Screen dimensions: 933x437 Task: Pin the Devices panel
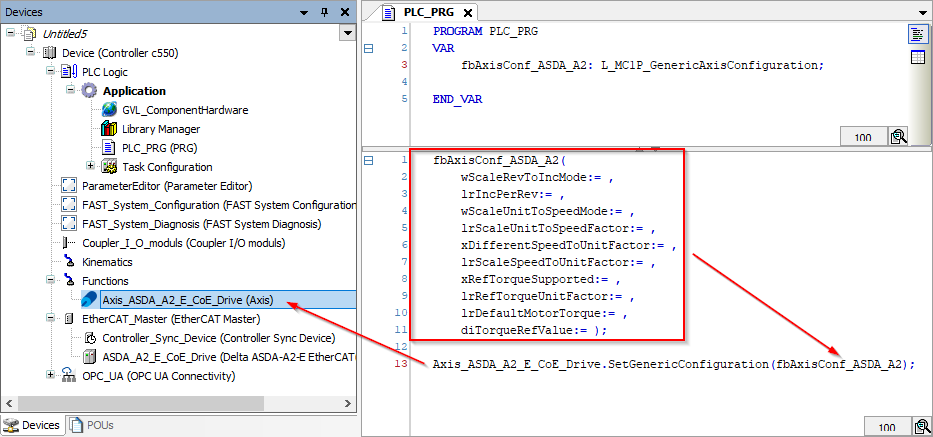click(x=325, y=12)
